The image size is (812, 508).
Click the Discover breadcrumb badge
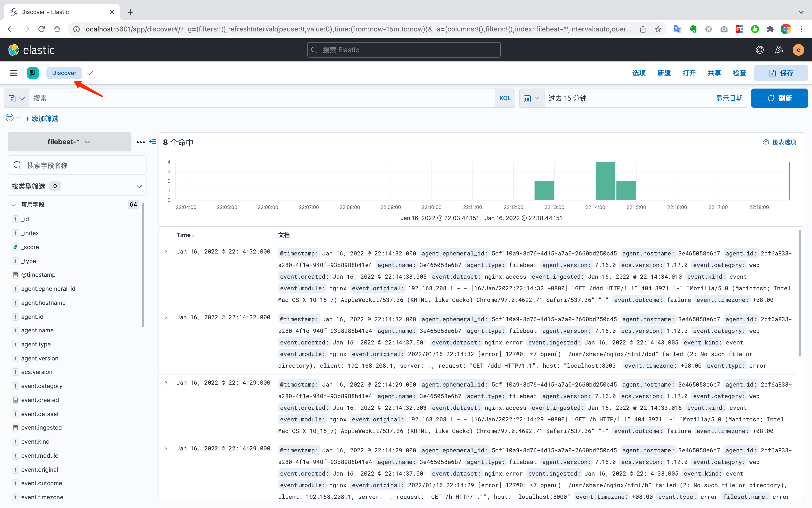coord(64,73)
